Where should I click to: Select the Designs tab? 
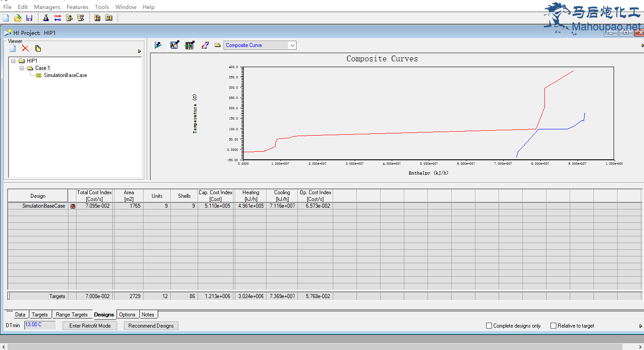pos(104,315)
